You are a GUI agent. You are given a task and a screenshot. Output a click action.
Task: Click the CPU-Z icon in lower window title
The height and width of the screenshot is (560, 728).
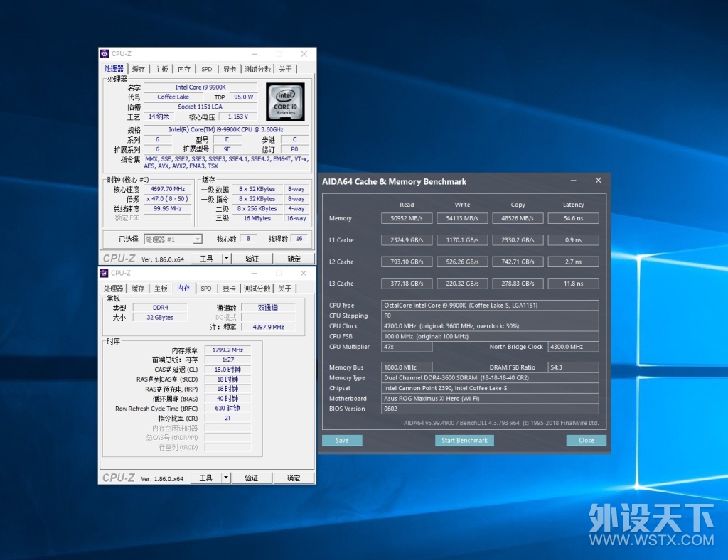[104, 273]
